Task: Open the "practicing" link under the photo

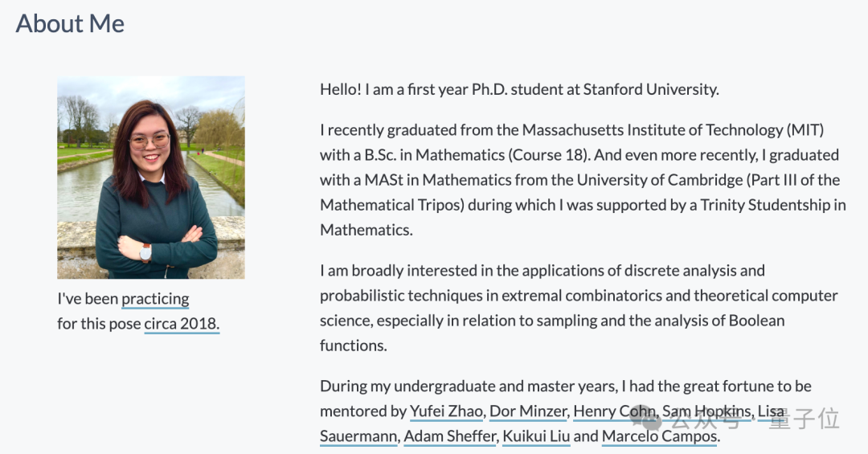Action: click(x=155, y=299)
